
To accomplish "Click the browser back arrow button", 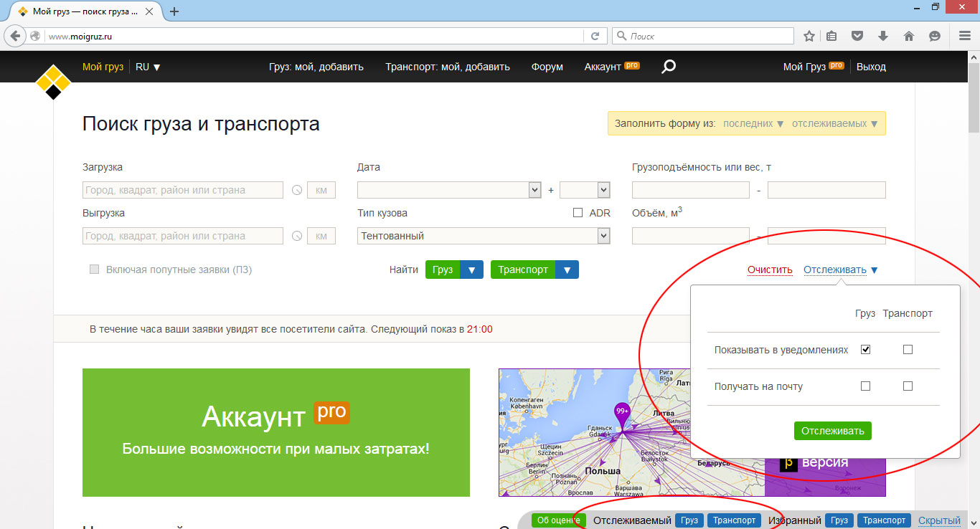I will pyautogui.click(x=15, y=36).
